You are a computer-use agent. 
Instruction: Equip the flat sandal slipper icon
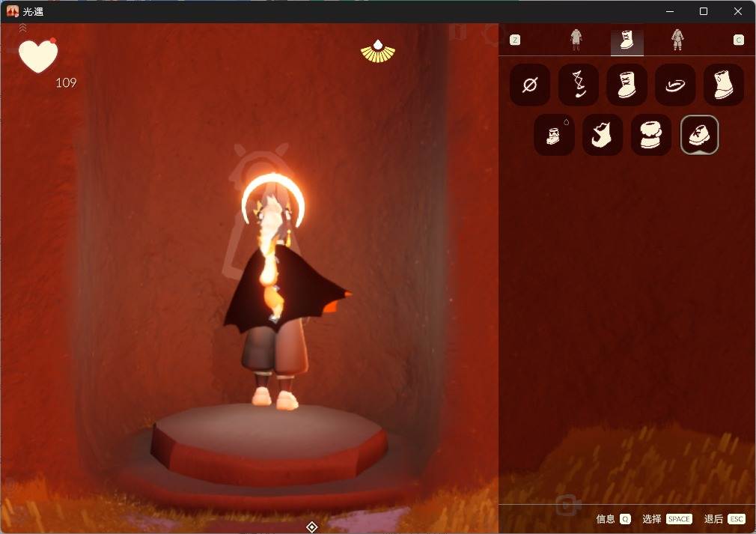tap(675, 85)
